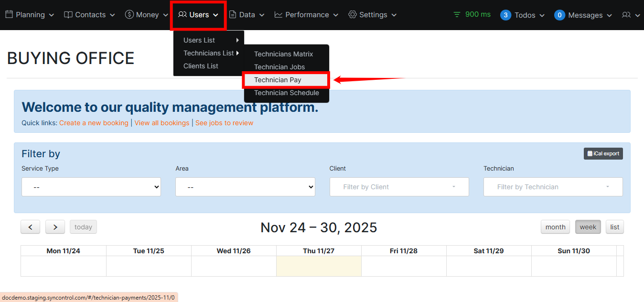Click the Contacts book icon
This screenshot has width=644, height=302.
pyautogui.click(x=68, y=15)
